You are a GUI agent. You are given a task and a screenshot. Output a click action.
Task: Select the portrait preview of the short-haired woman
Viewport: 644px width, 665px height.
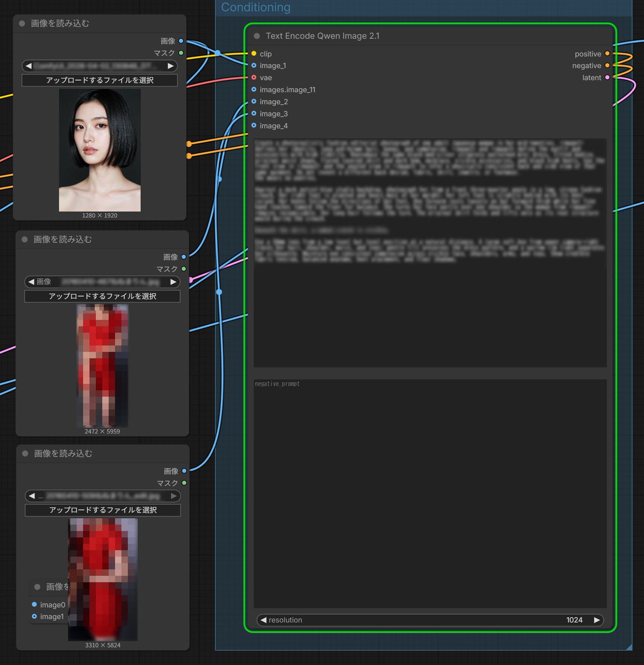pyautogui.click(x=100, y=150)
